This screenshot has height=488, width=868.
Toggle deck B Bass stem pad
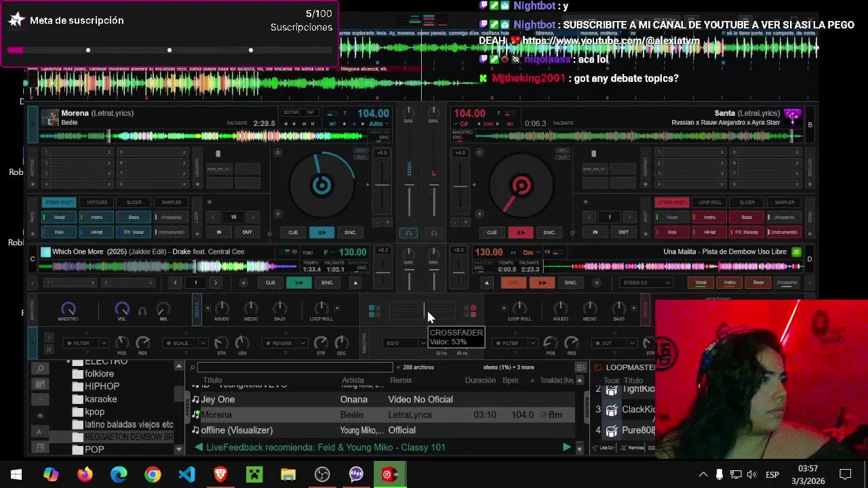[x=747, y=218]
